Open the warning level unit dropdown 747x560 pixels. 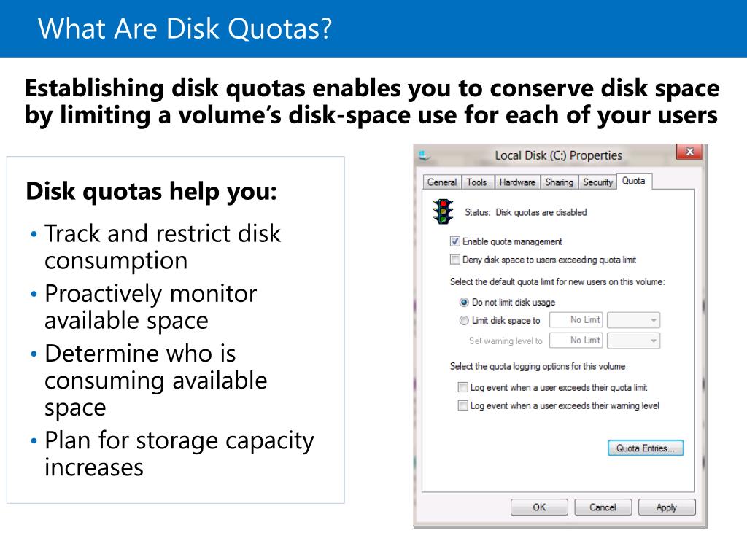[x=634, y=341]
